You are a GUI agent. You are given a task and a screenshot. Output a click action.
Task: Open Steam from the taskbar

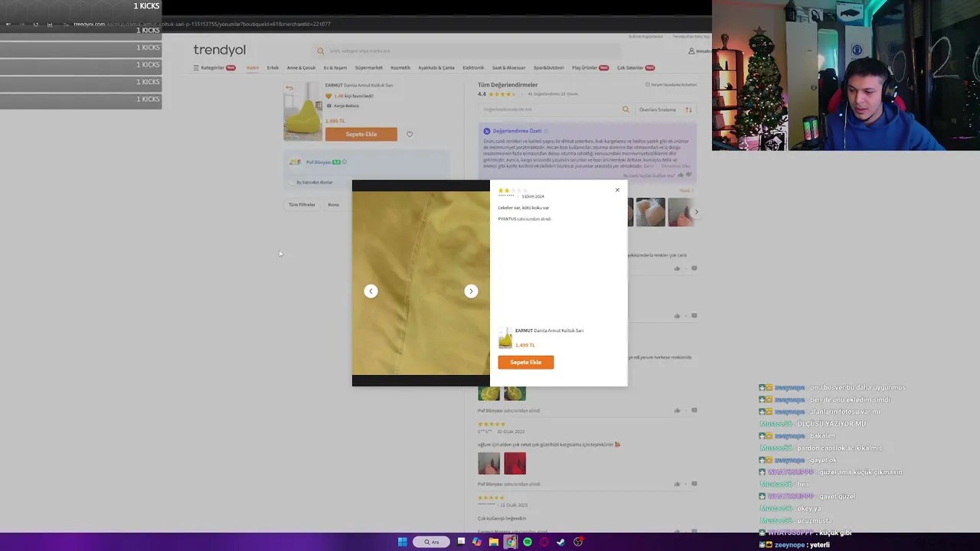(x=561, y=542)
